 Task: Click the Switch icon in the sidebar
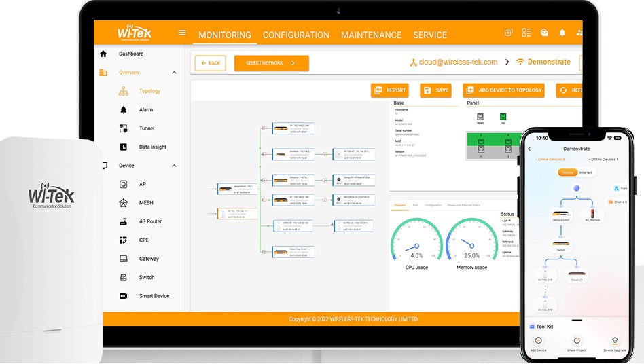(x=123, y=277)
